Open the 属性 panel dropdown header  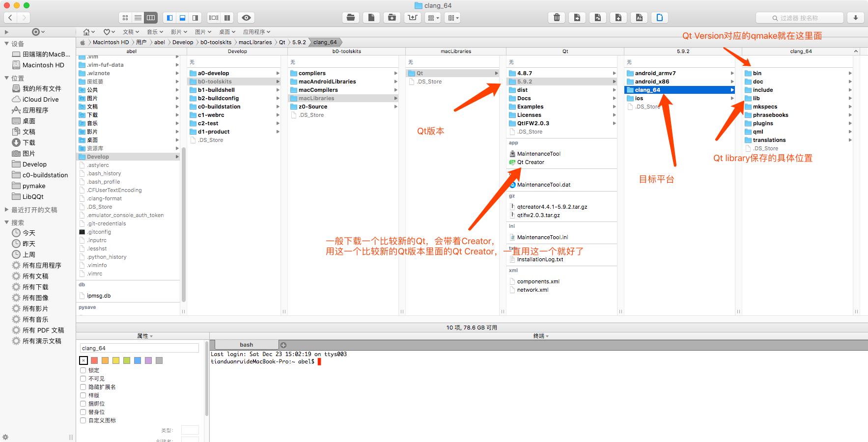[x=145, y=336]
